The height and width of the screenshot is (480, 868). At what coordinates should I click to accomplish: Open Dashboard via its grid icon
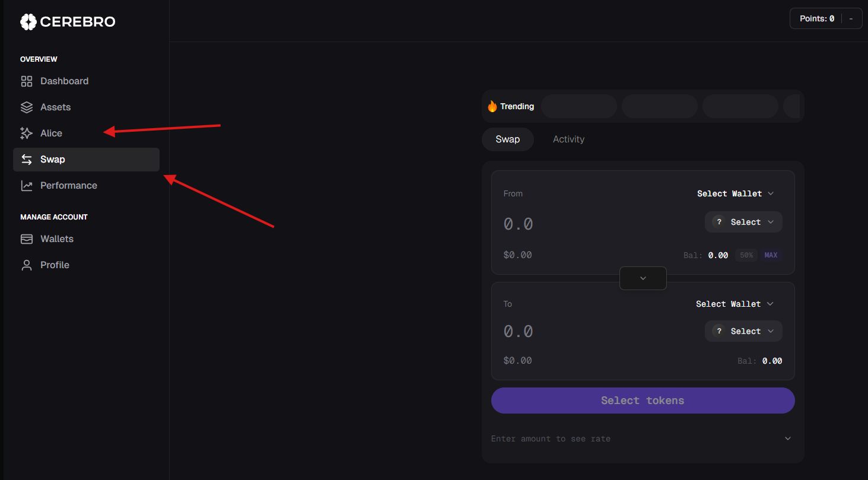[x=27, y=81]
